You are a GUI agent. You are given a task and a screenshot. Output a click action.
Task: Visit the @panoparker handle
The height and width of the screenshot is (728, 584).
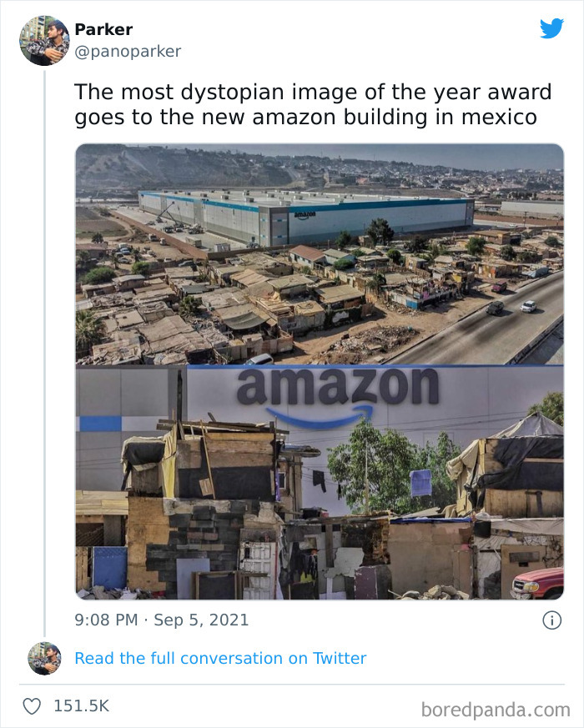pyautogui.click(x=128, y=51)
